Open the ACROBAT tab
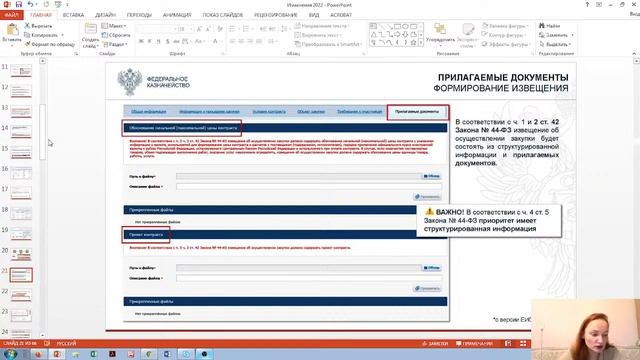Image resolution: width=640 pixels, height=360 pixels. pos(341,15)
